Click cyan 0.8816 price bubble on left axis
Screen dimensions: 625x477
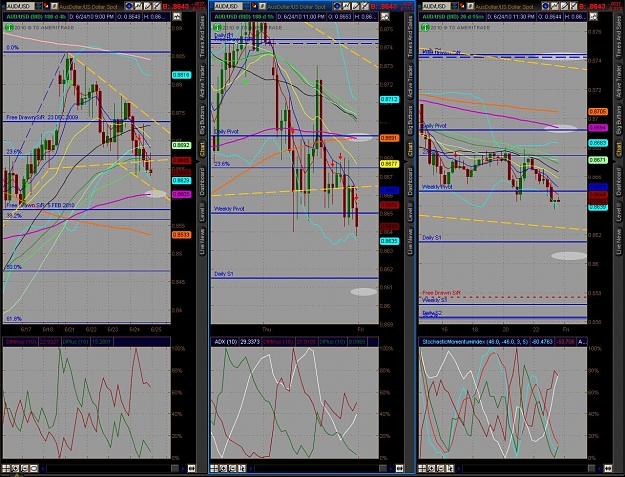point(181,75)
